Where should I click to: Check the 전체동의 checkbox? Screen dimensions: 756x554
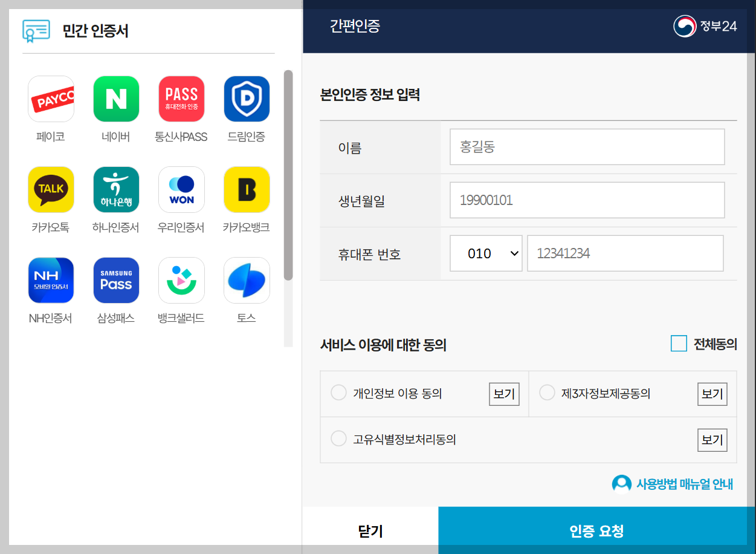click(679, 344)
